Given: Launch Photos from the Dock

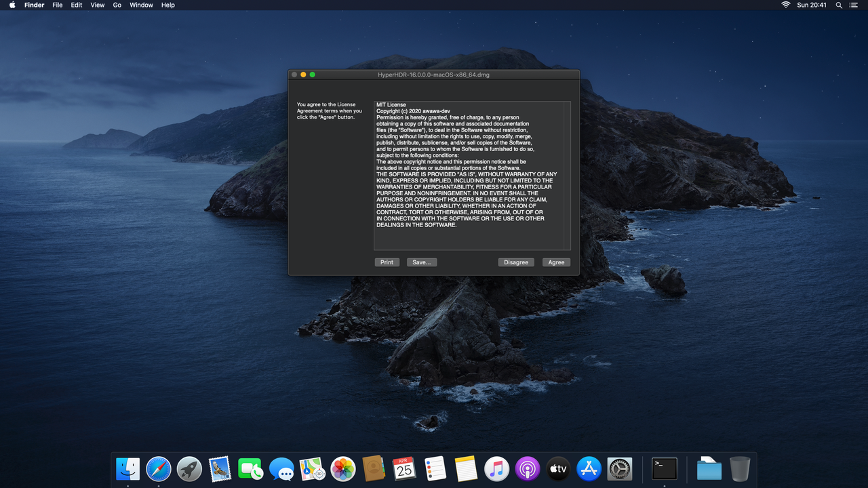Looking at the screenshot, I should [343, 468].
